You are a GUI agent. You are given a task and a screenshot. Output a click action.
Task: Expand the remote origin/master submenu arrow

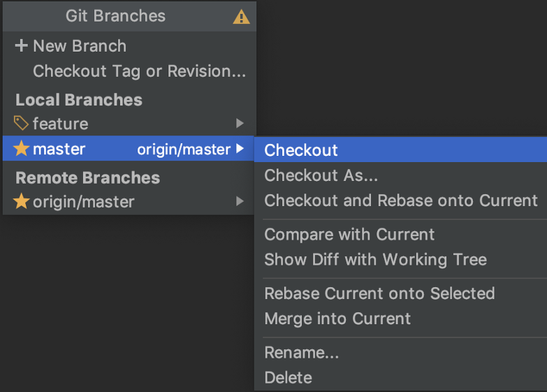pyautogui.click(x=240, y=202)
